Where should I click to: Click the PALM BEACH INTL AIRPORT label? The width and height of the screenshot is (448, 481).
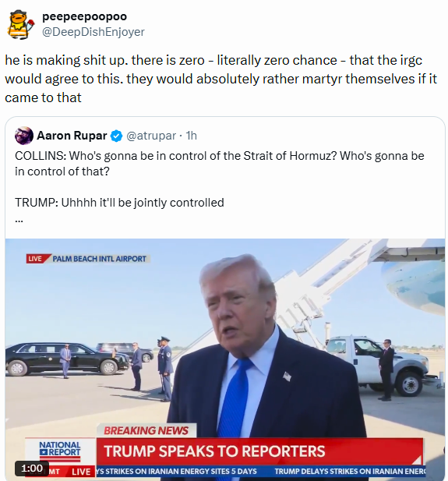100,259
